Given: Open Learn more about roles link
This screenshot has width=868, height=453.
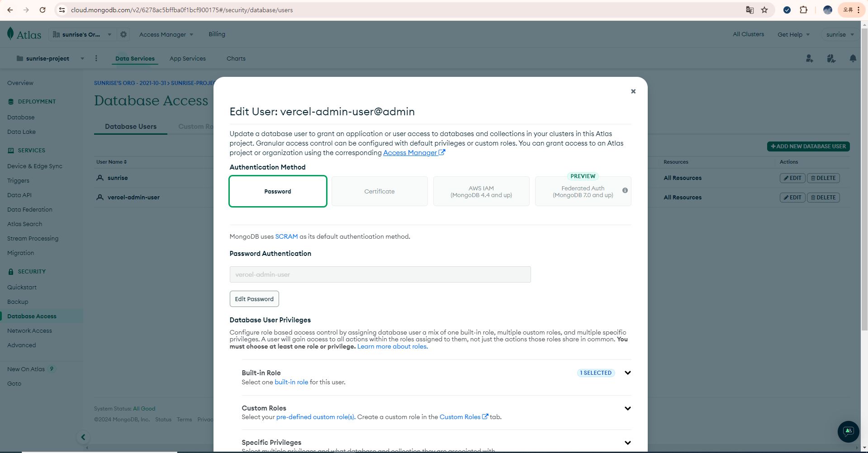Looking at the screenshot, I should tap(393, 346).
